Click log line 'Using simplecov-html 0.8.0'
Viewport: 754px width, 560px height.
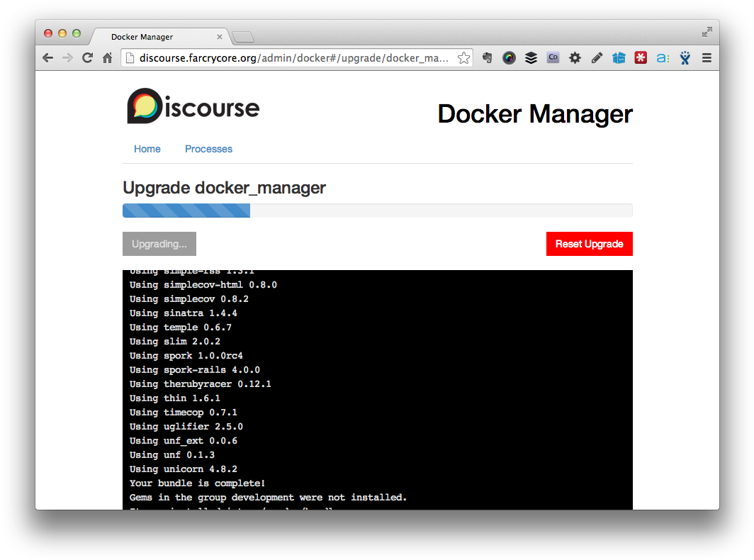coord(203,285)
